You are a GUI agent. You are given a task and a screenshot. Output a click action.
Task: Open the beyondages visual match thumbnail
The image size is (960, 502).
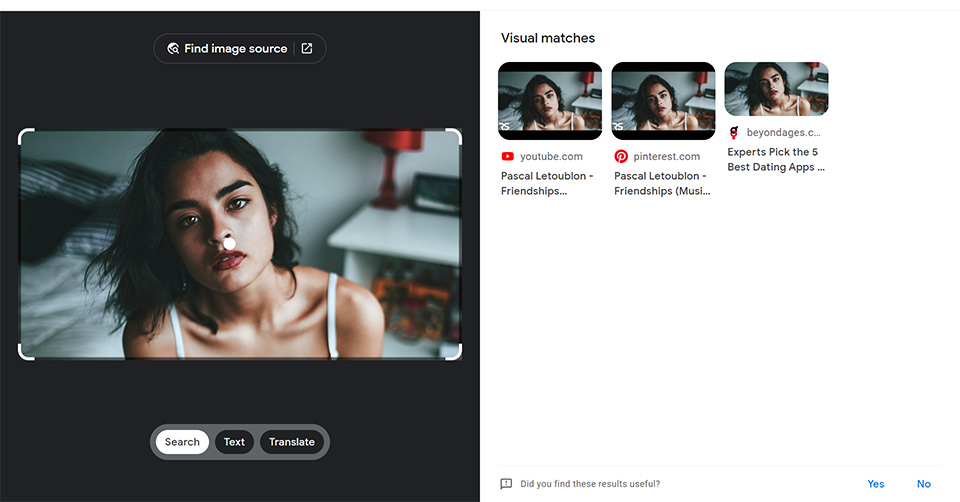tap(776, 89)
